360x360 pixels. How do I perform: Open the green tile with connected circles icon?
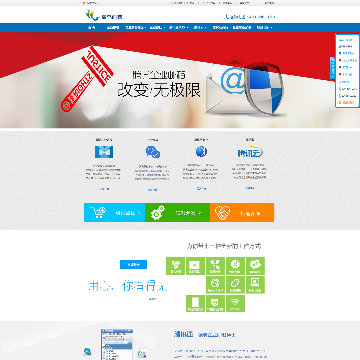pos(175,266)
